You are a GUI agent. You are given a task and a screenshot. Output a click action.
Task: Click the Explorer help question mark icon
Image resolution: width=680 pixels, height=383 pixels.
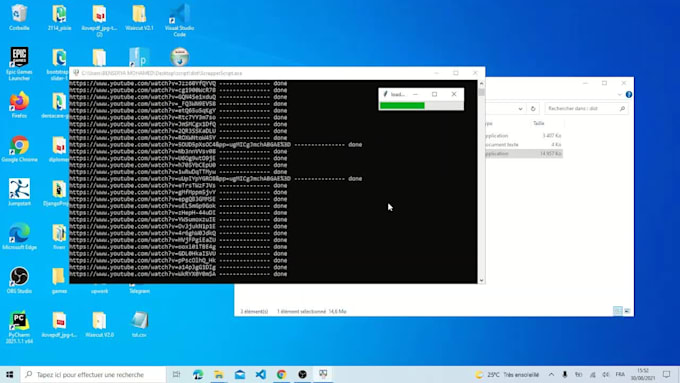coord(628,95)
